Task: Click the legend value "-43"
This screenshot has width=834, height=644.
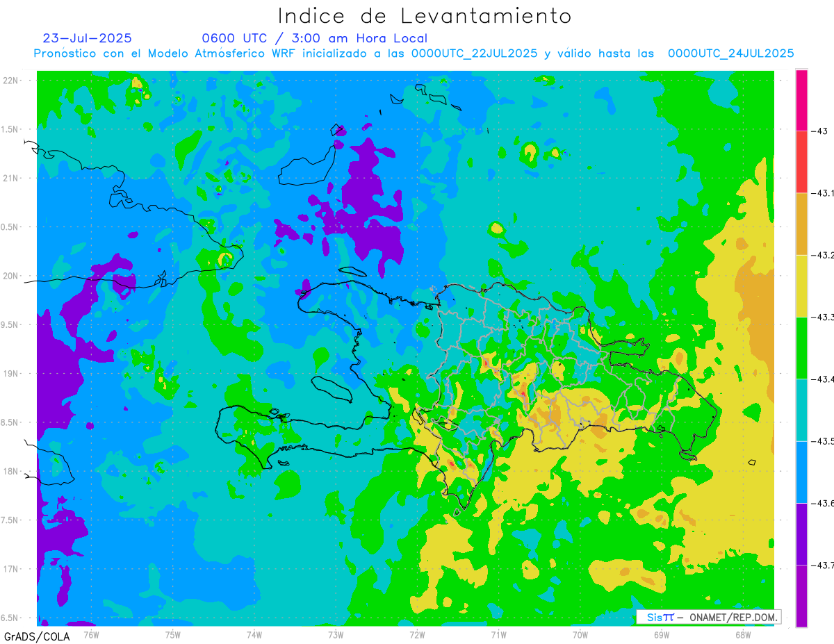Action: [x=819, y=131]
